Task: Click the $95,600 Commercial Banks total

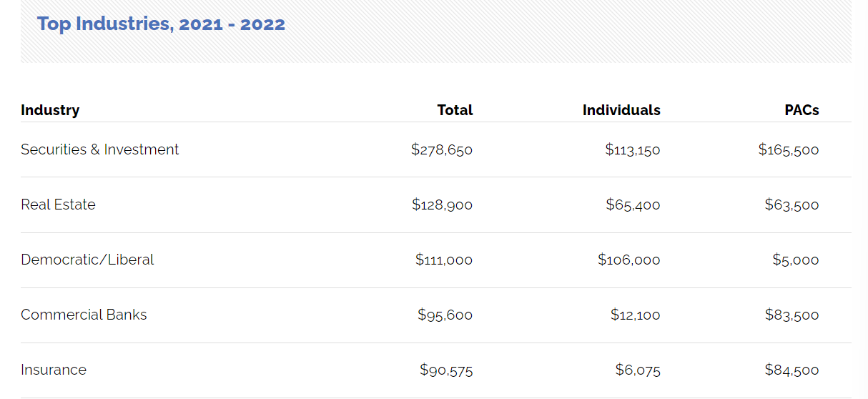Action: pos(445,315)
